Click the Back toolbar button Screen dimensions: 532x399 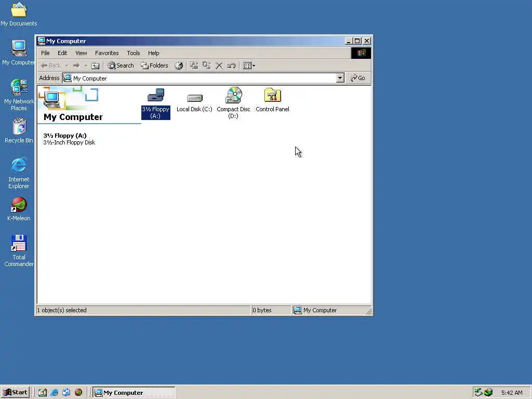[51, 66]
